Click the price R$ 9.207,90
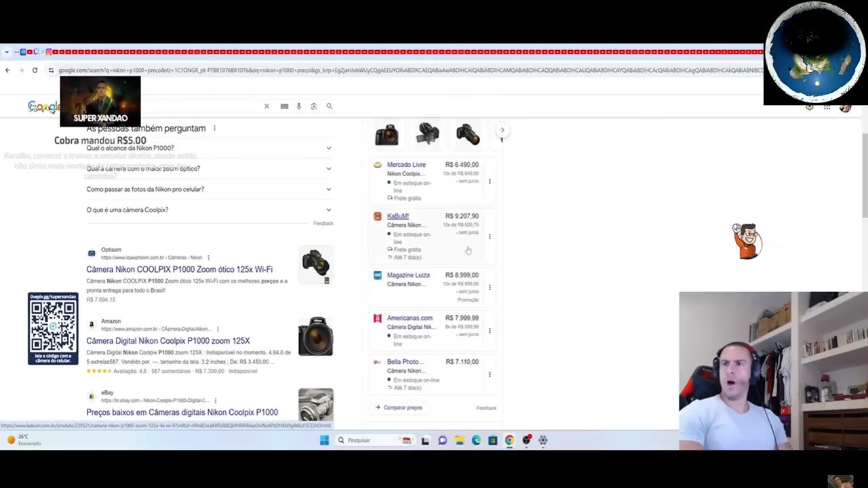 462,216
